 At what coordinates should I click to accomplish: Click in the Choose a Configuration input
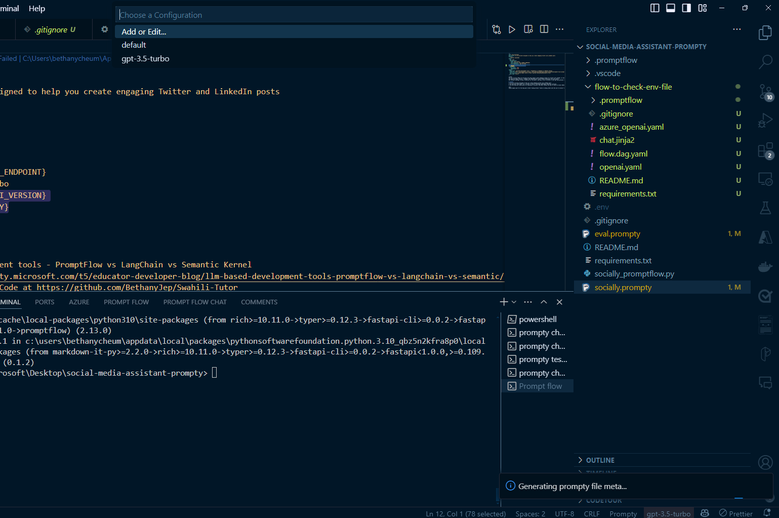(x=294, y=15)
